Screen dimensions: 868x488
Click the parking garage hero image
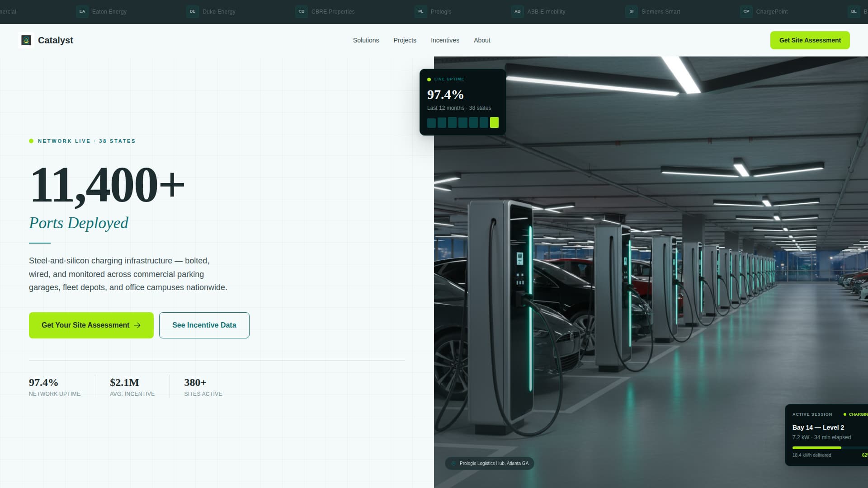point(651,272)
